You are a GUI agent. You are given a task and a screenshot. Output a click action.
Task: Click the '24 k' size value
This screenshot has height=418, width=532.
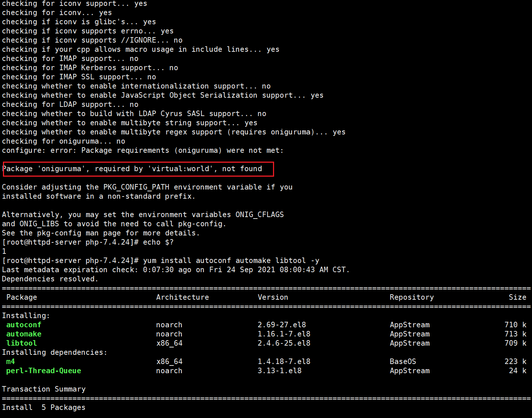pyautogui.click(x=518, y=371)
